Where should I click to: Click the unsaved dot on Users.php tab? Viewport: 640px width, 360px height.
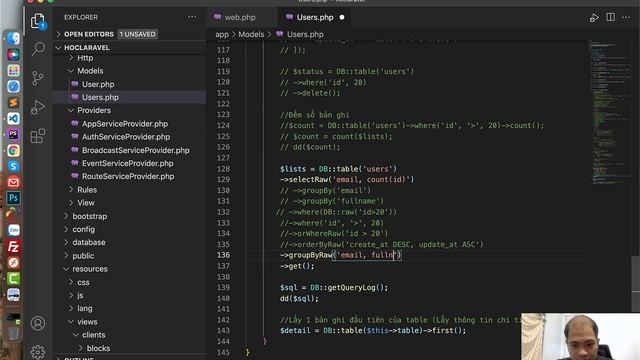342,18
